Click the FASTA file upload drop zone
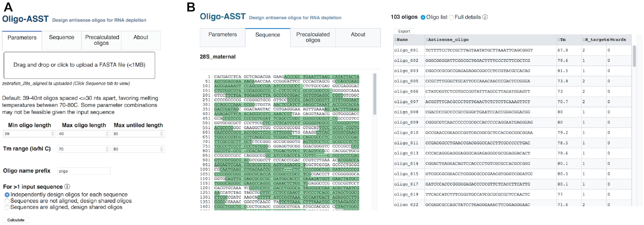 coord(79,65)
